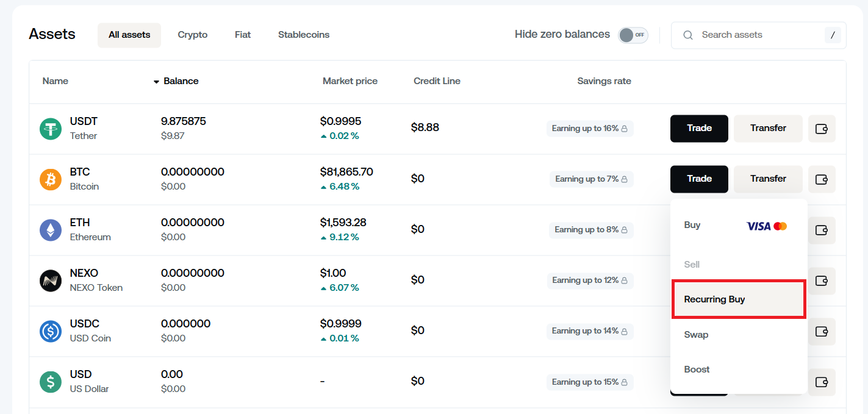Open the wallet icon in USDC row
Viewport: 868px width, 414px height.
[x=822, y=331]
